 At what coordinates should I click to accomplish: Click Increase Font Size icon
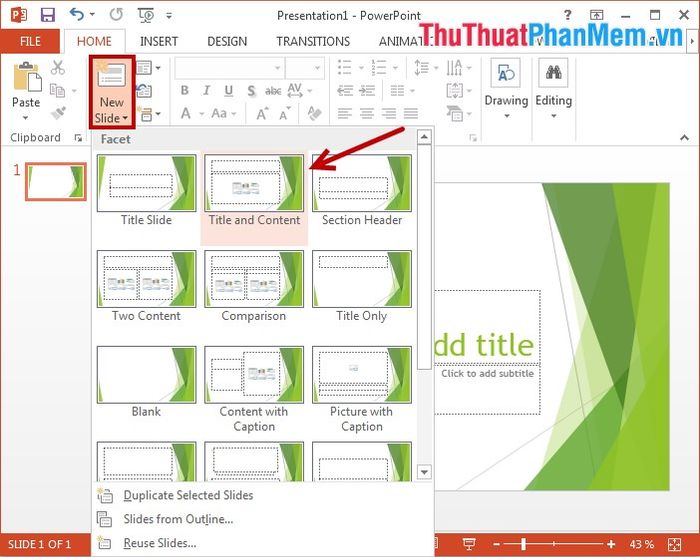click(262, 113)
